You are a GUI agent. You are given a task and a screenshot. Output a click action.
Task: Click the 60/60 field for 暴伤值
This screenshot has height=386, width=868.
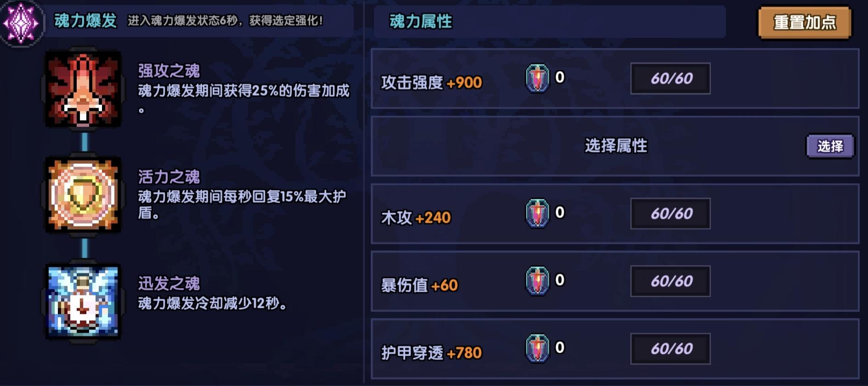(x=670, y=282)
